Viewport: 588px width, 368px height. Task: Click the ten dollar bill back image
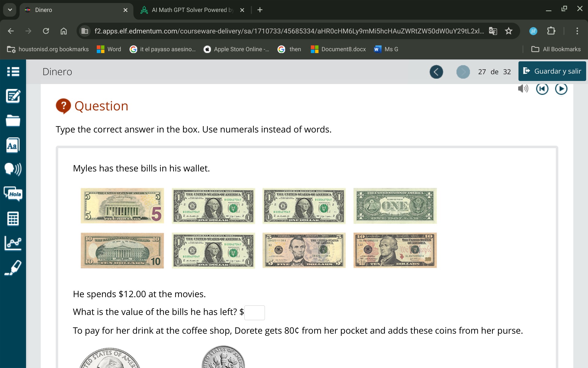pos(122,251)
